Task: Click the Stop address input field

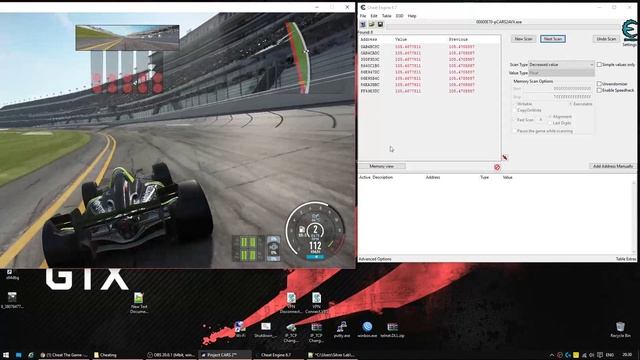Action: click(x=558, y=97)
